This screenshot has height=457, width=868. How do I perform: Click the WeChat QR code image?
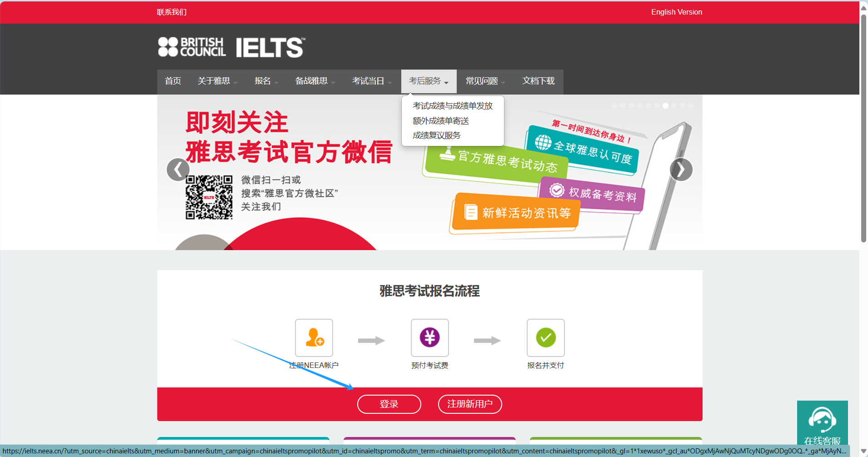209,197
